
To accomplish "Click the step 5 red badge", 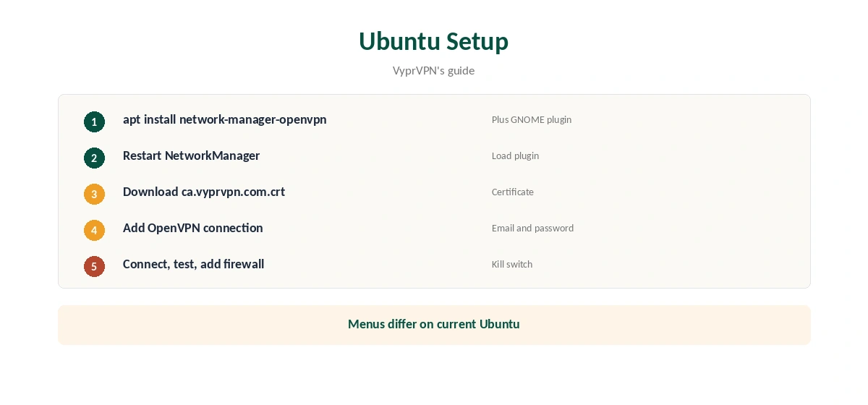I will [x=94, y=266].
